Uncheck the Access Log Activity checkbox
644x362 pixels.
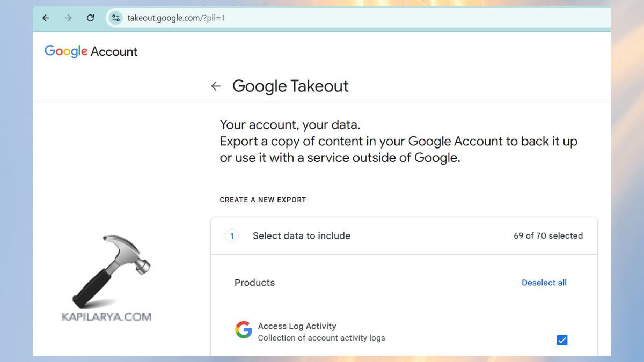pyautogui.click(x=562, y=340)
